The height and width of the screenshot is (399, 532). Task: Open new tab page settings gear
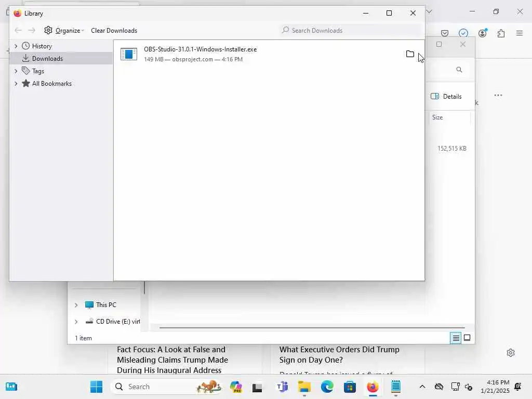(511, 353)
